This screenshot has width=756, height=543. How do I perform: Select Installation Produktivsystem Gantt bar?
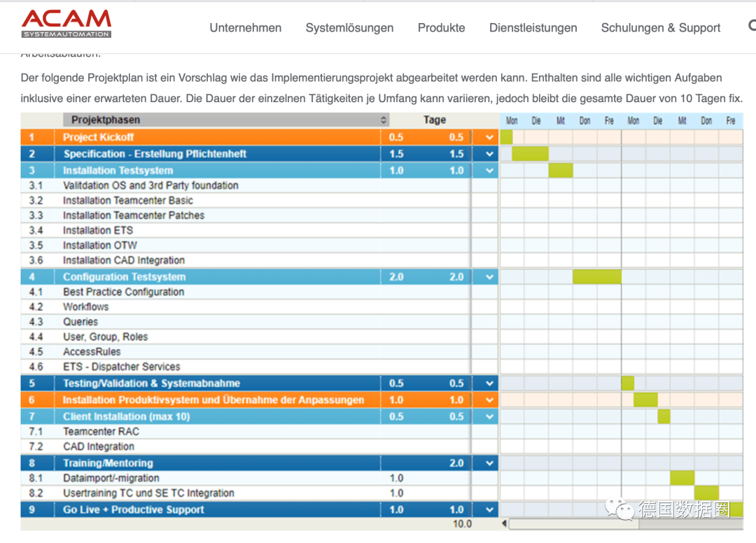pyautogui.click(x=645, y=400)
